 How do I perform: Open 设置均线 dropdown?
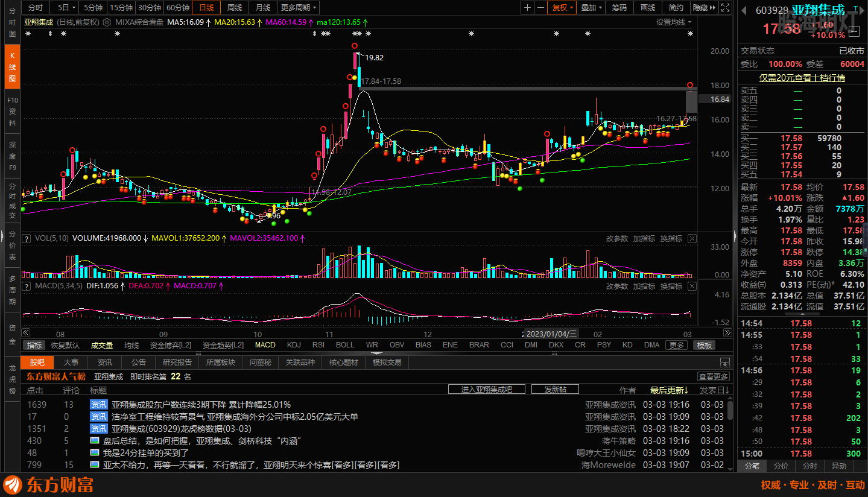pyautogui.click(x=674, y=22)
